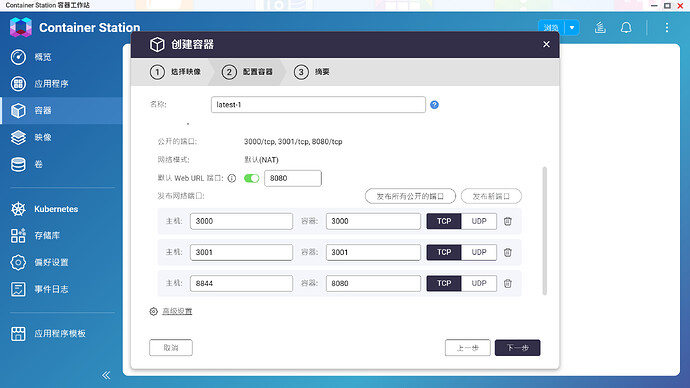Click the 上一步 previous step button
The height and width of the screenshot is (388, 690).
(x=467, y=348)
